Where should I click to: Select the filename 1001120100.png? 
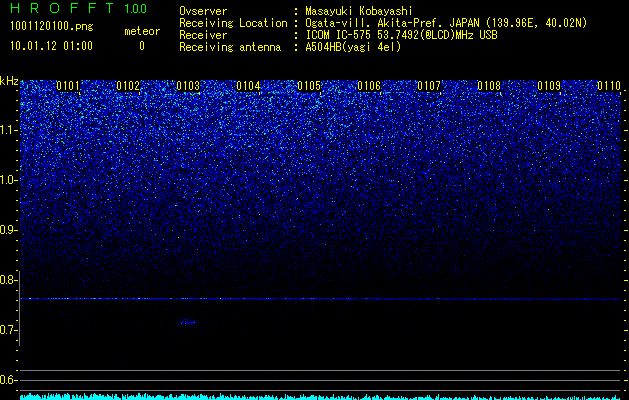click(x=52, y=27)
